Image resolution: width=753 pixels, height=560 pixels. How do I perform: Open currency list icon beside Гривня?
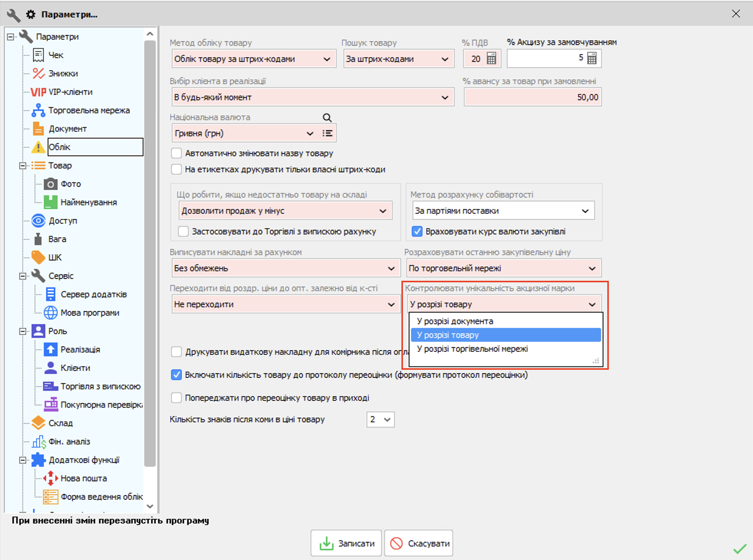tap(327, 133)
